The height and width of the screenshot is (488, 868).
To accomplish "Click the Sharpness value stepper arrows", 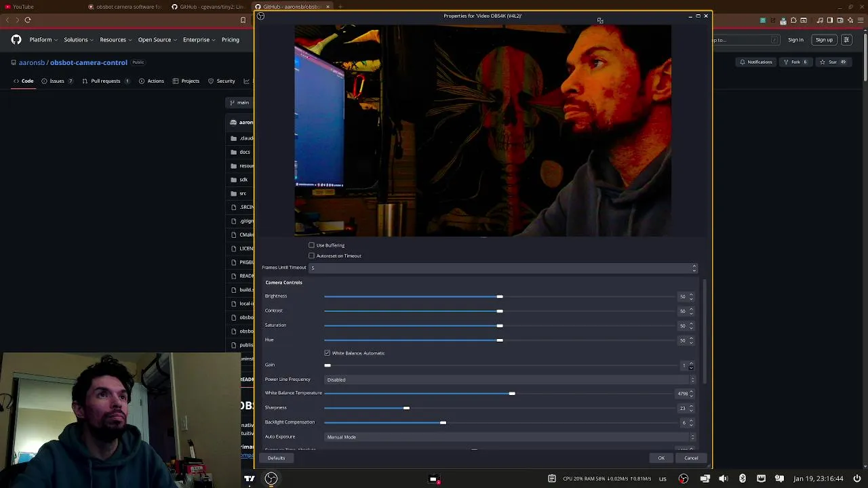I will pos(691,408).
